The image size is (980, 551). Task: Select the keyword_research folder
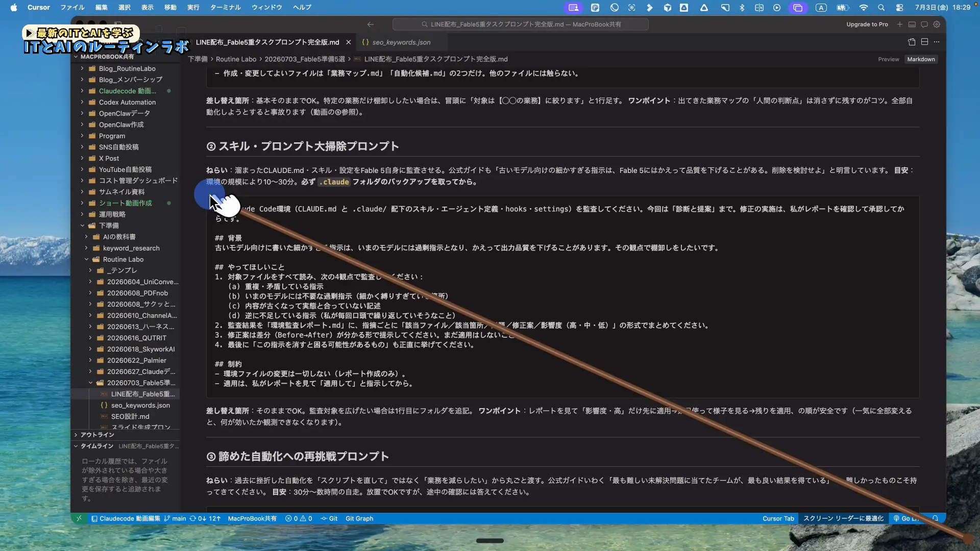(131, 248)
